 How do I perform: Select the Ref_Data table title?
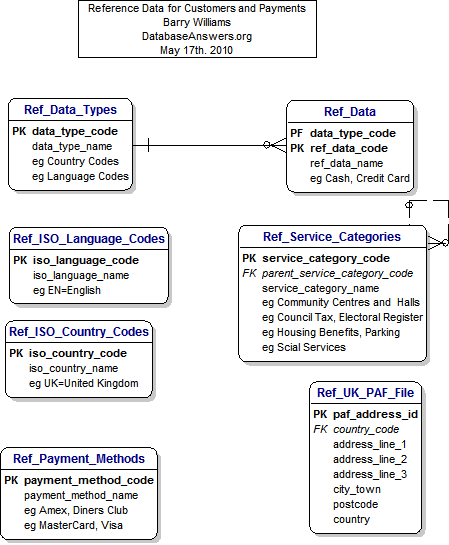(350, 112)
